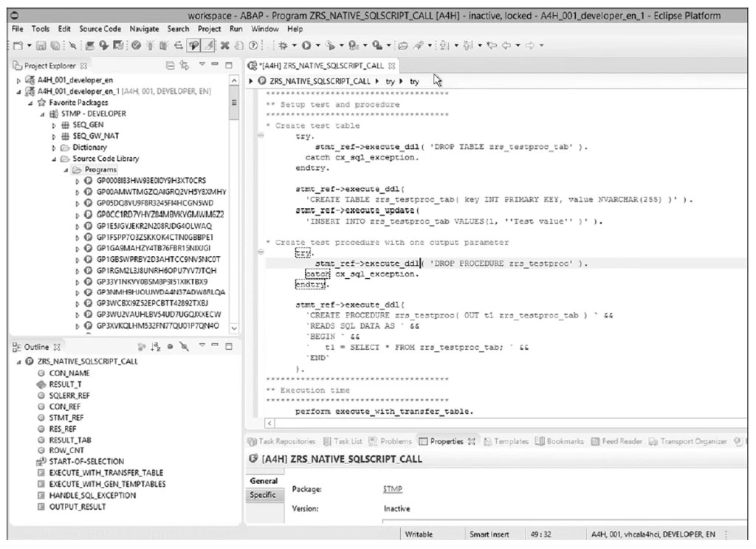Select HANDLE_SQL_EXCEPTION in Outline

(92, 495)
